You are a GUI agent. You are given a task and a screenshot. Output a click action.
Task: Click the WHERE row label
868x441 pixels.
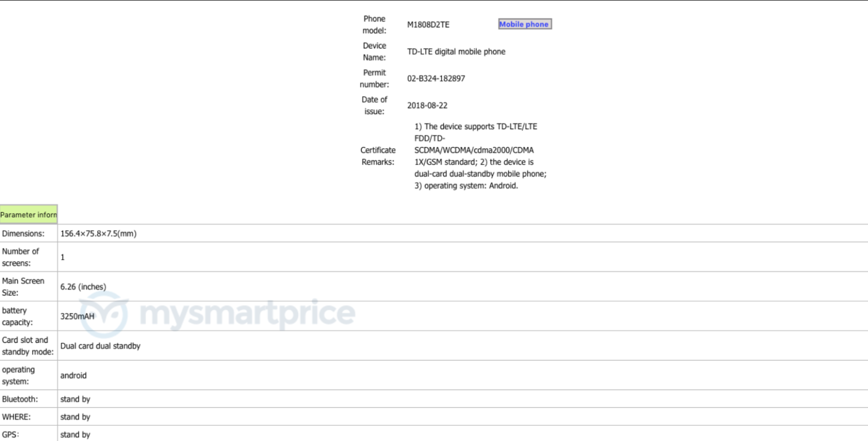[16, 417]
